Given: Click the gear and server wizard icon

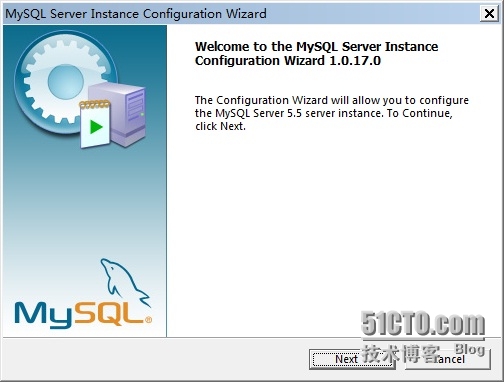Looking at the screenshot, I should point(80,89).
